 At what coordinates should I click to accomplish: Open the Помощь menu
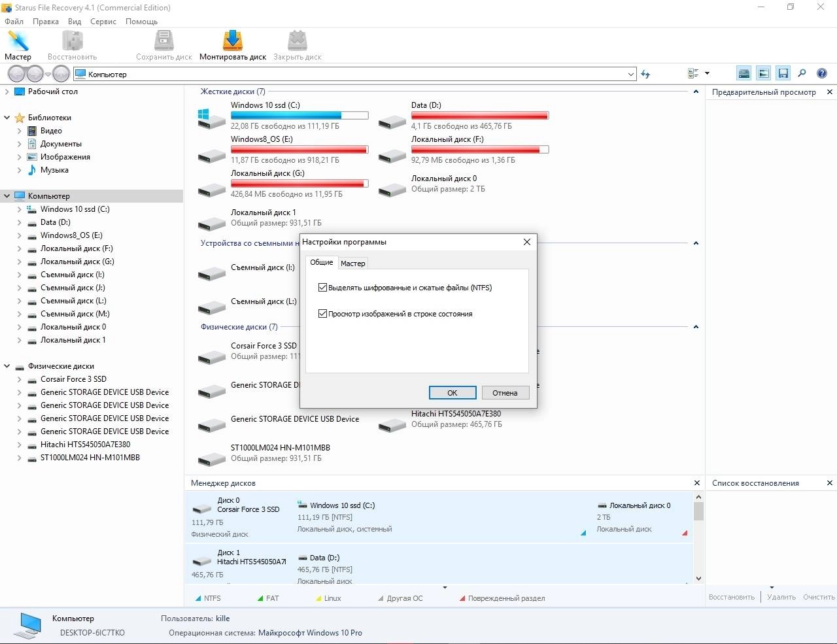pos(141,22)
